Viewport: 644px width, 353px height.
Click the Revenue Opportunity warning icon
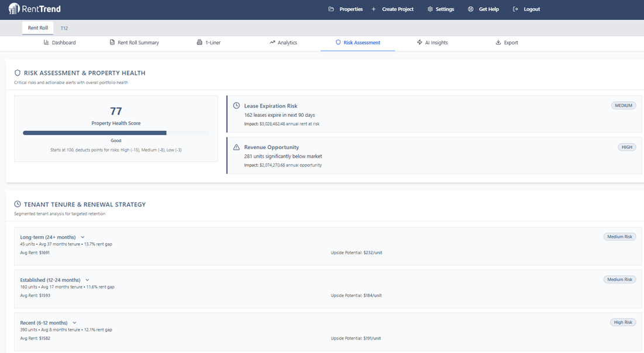[236, 147]
